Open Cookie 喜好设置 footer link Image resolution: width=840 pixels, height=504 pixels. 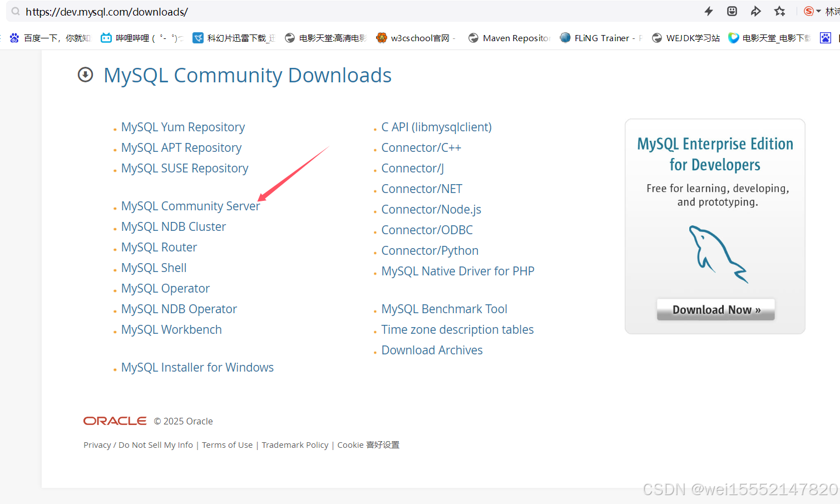click(x=368, y=444)
